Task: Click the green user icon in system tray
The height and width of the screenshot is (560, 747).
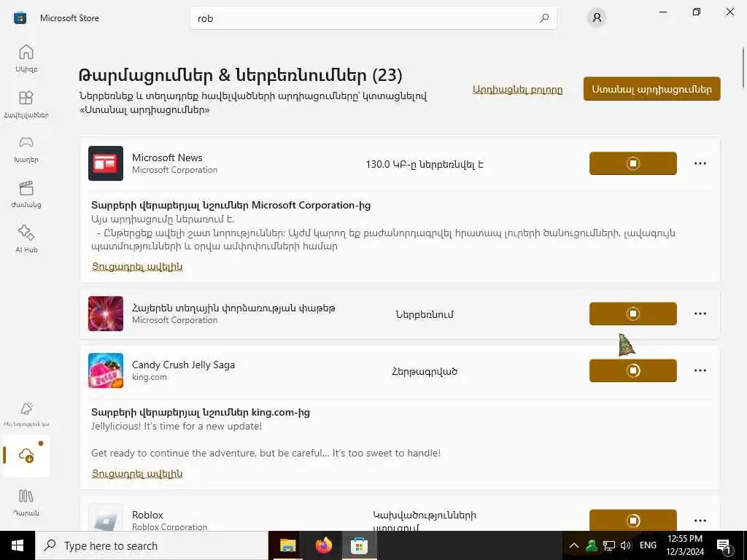Action: pyautogui.click(x=592, y=545)
